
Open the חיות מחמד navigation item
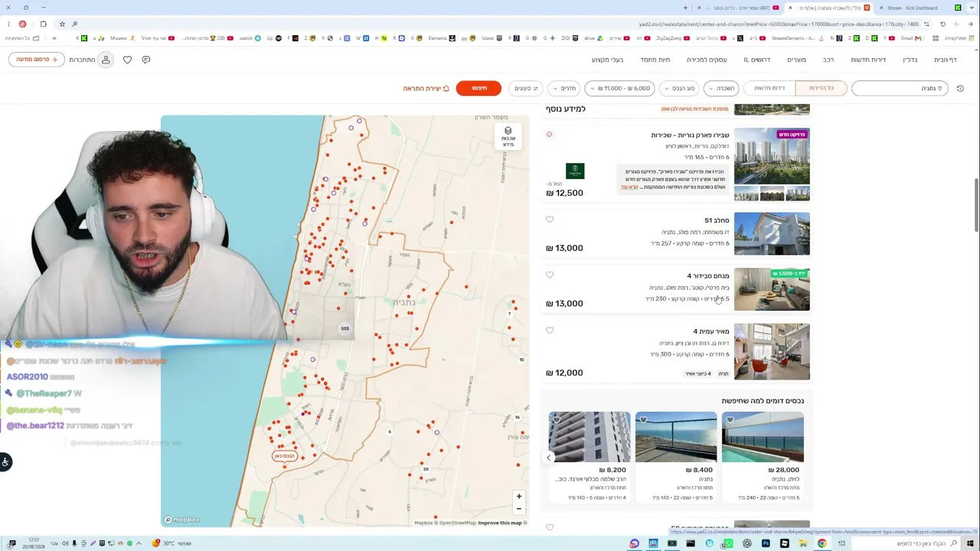tap(655, 60)
